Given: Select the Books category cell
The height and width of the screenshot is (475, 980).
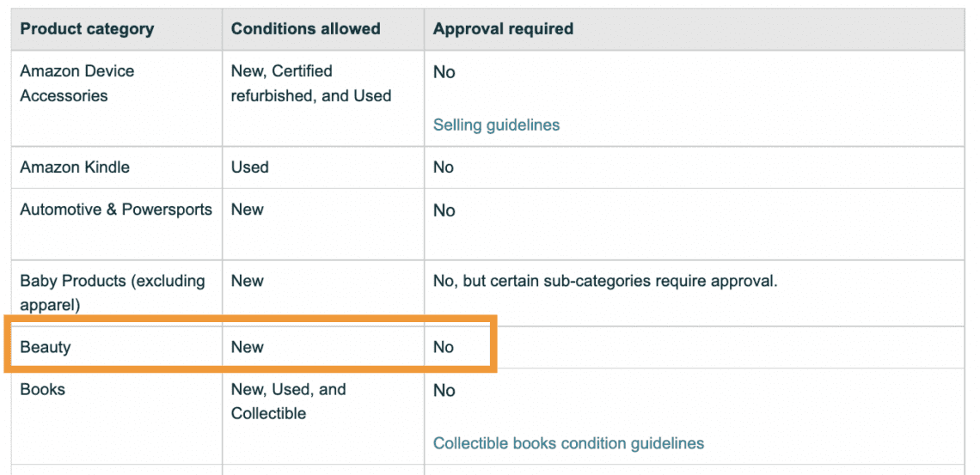Looking at the screenshot, I should (43, 390).
